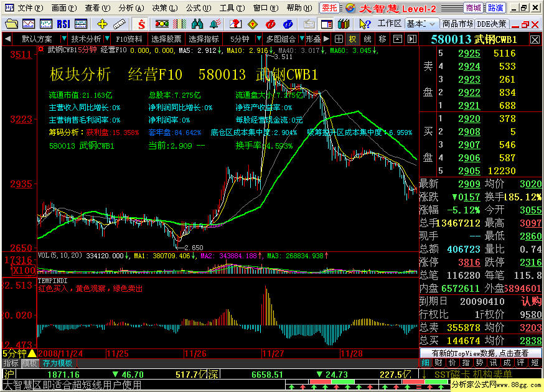Open the 工具(T) menu

232,7
